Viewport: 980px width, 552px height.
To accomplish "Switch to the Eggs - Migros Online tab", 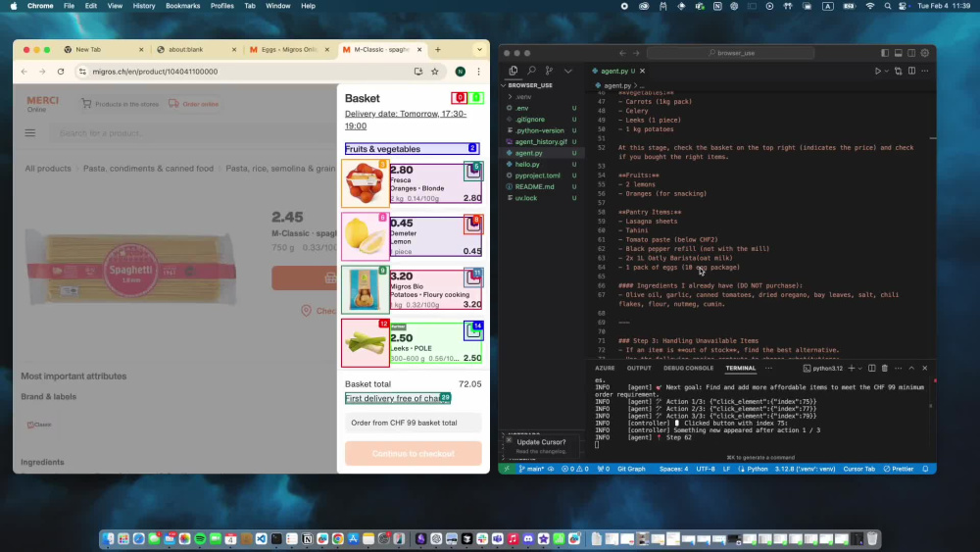I will 289,49.
